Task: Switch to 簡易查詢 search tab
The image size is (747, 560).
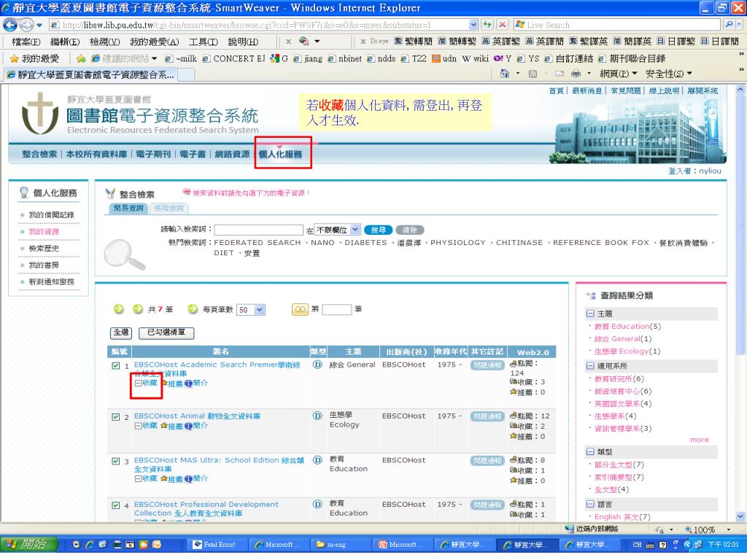Action: pos(128,208)
